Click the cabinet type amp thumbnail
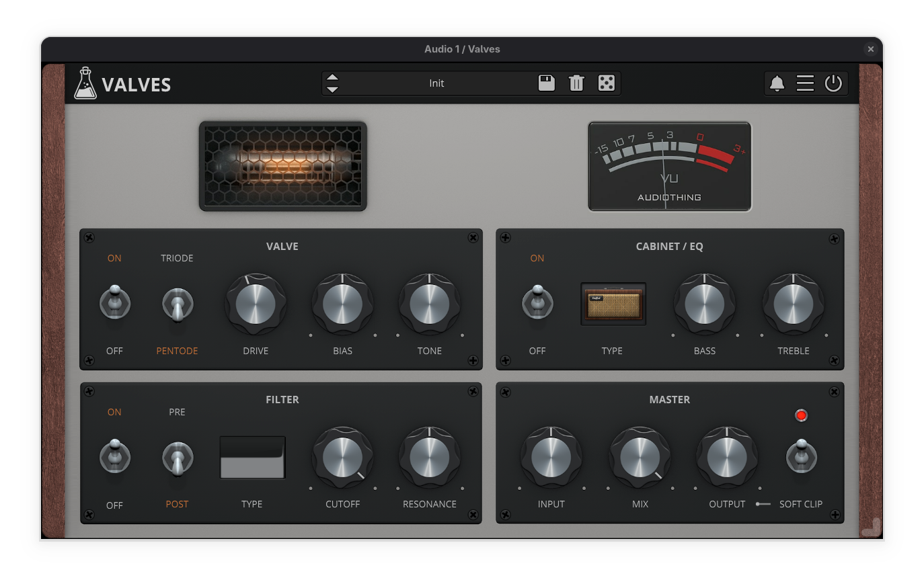Viewport: 924px width, 584px height. click(x=613, y=304)
